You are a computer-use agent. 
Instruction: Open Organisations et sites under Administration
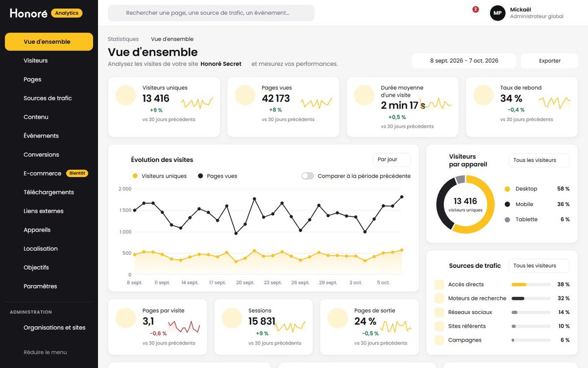pos(49,328)
